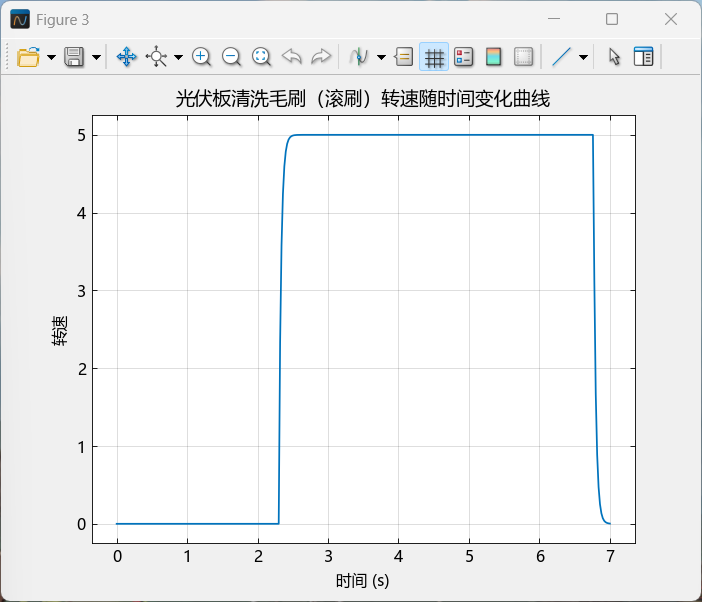Open the line tool dropdown arrow
Viewport: 702px width, 602px height.
[583, 57]
